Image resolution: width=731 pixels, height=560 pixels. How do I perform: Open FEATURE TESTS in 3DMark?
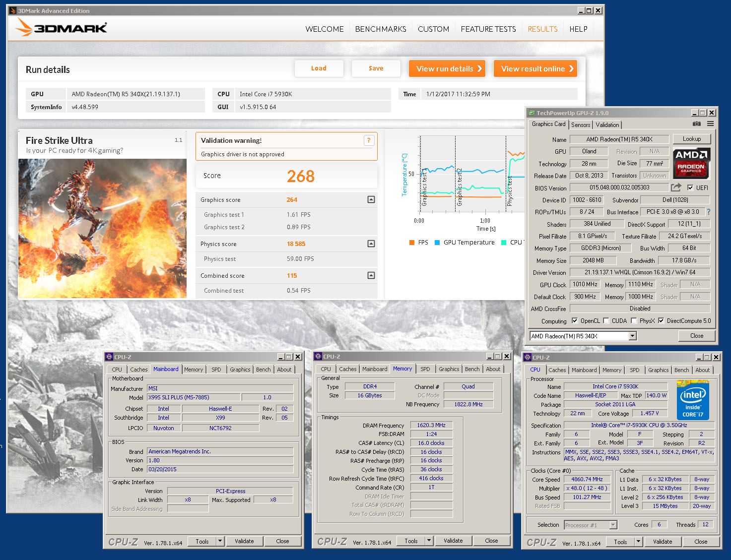pos(488,29)
